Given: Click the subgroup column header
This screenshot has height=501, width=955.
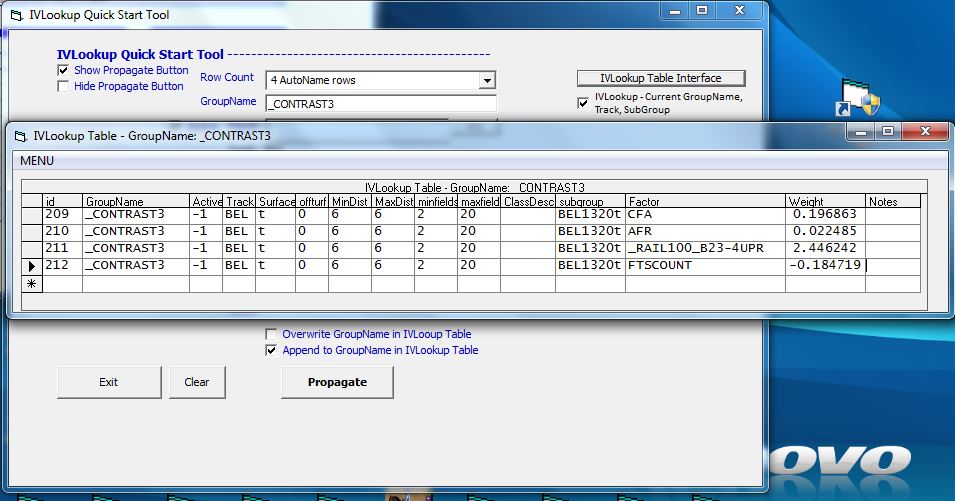Looking at the screenshot, I should pos(590,201).
